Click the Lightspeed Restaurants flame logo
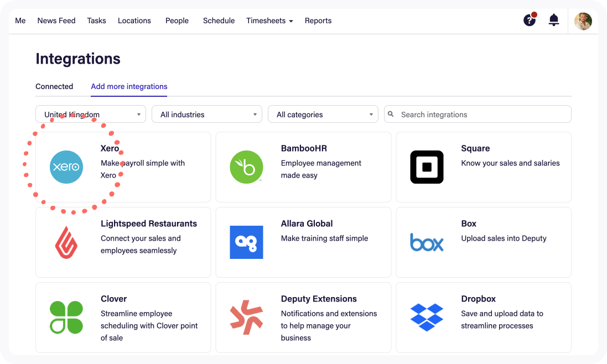Viewport: 607px width, 364px height. (x=66, y=242)
